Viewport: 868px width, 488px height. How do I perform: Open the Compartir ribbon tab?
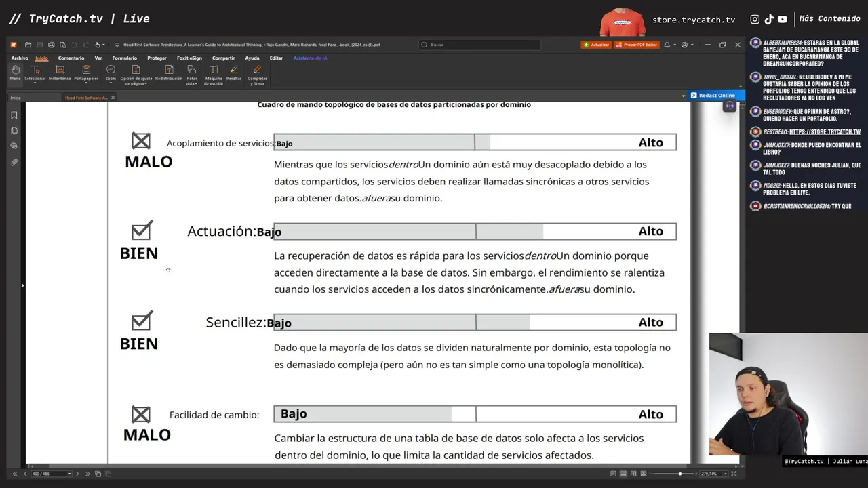(223, 58)
